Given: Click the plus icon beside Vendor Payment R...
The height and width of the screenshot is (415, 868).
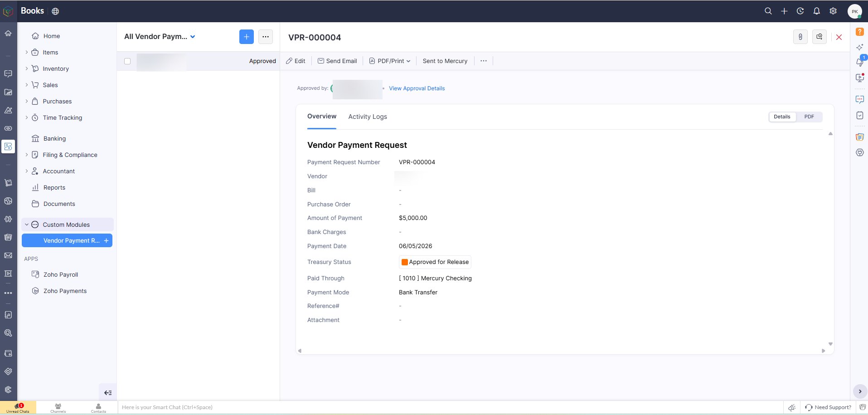Looking at the screenshot, I should pos(106,240).
